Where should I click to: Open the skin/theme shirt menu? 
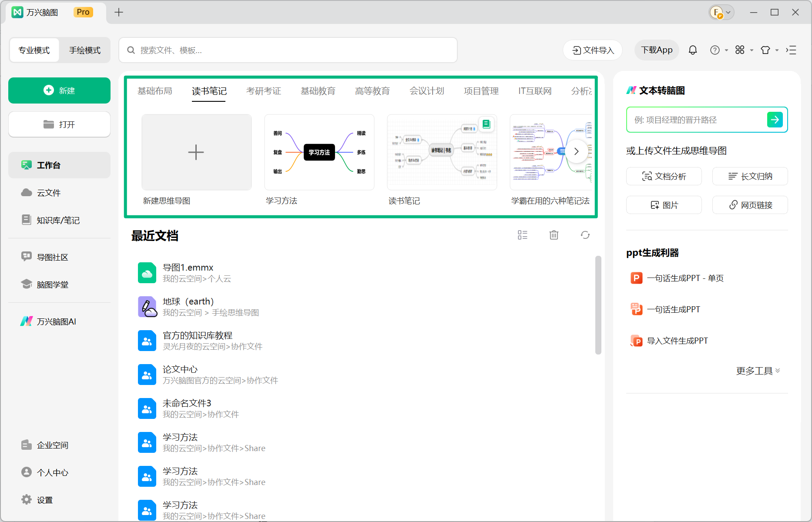pos(769,50)
